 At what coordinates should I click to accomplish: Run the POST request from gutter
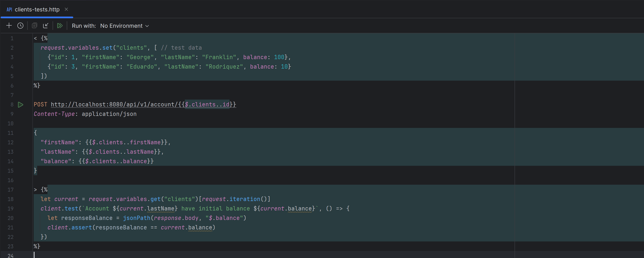coord(20,105)
